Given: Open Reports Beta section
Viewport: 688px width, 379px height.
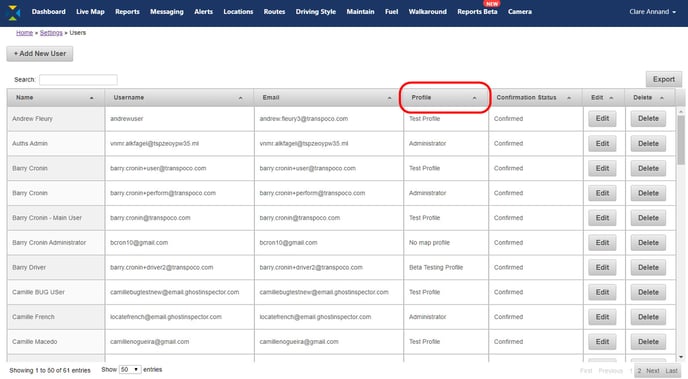Looking at the screenshot, I should click(477, 12).
